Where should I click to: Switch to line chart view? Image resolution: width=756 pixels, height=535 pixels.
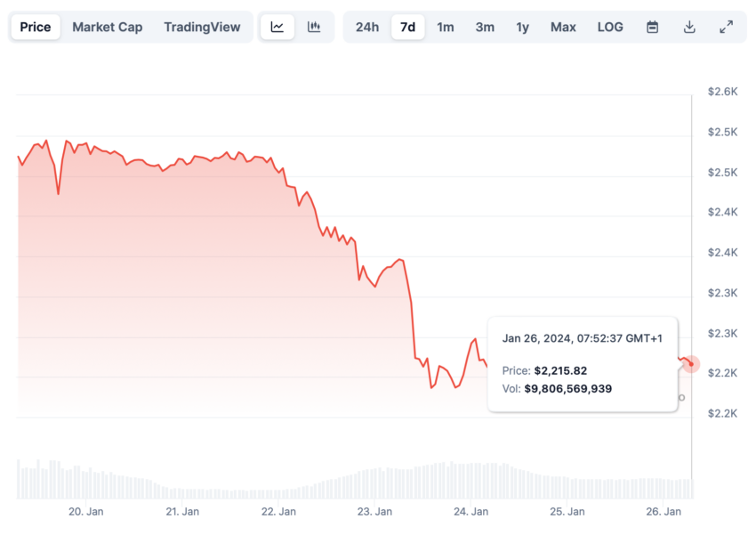coord(277,27)
